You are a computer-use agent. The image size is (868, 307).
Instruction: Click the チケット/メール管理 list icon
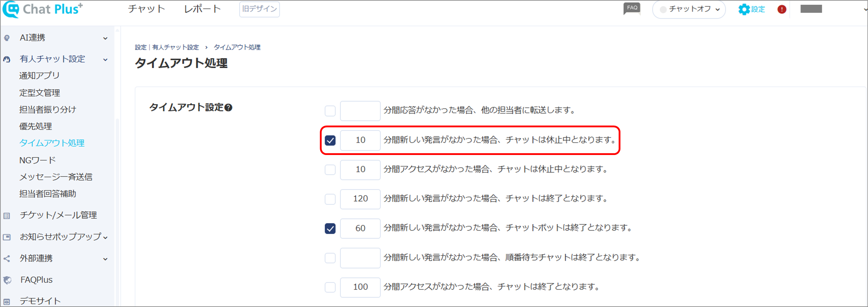[x=7, y=216]
